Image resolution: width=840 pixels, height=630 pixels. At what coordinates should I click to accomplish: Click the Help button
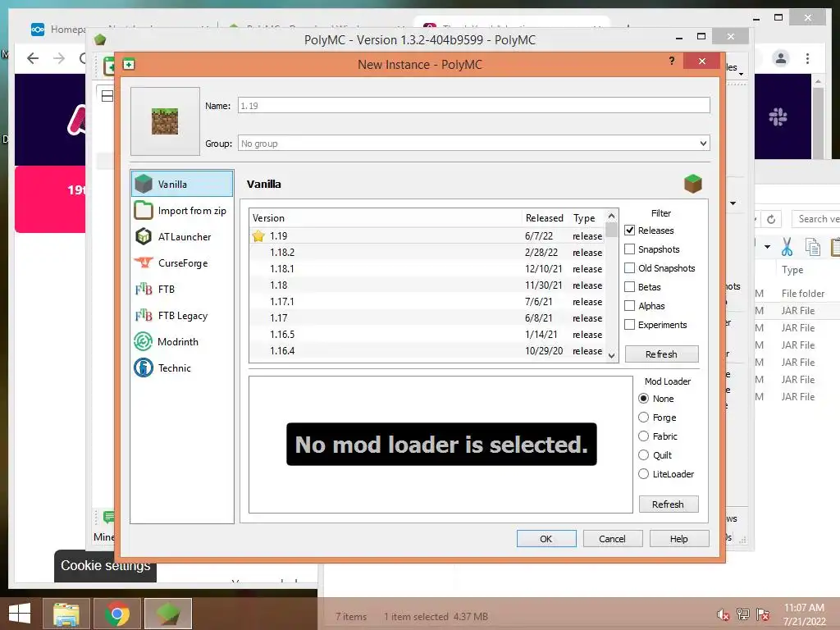point(679,538)
